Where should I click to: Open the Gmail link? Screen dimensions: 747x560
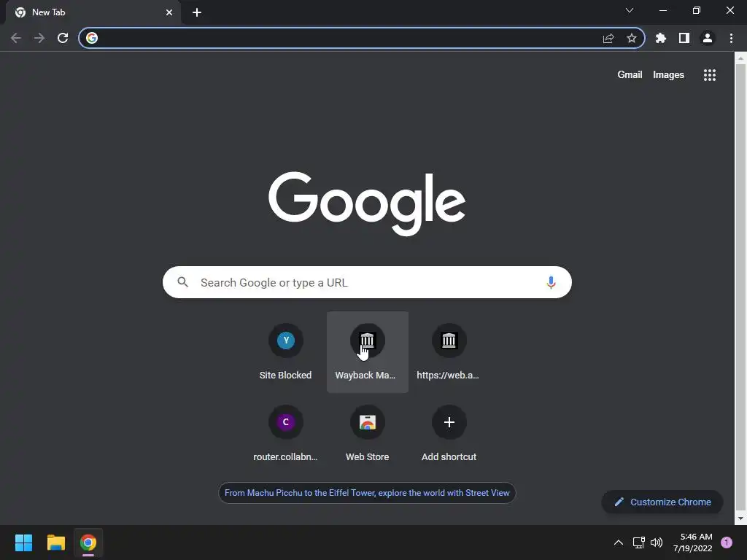(x=630, y=75)
